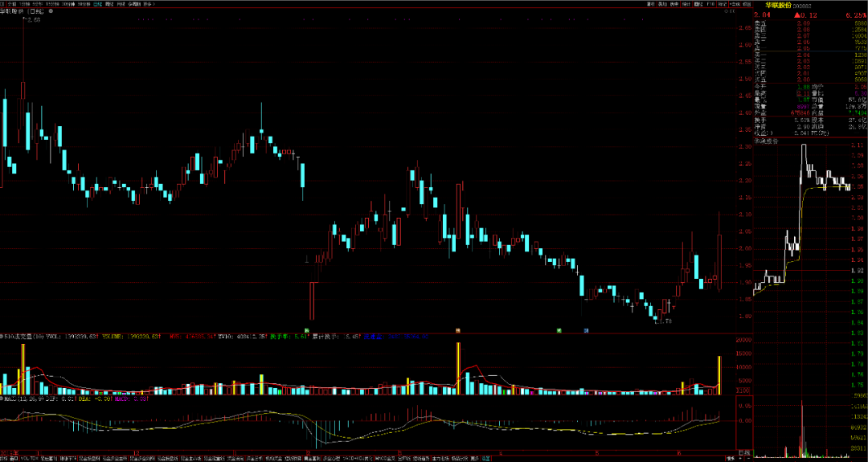
Task: Select the 30分钟 period tab
Action: pos(68,4)
